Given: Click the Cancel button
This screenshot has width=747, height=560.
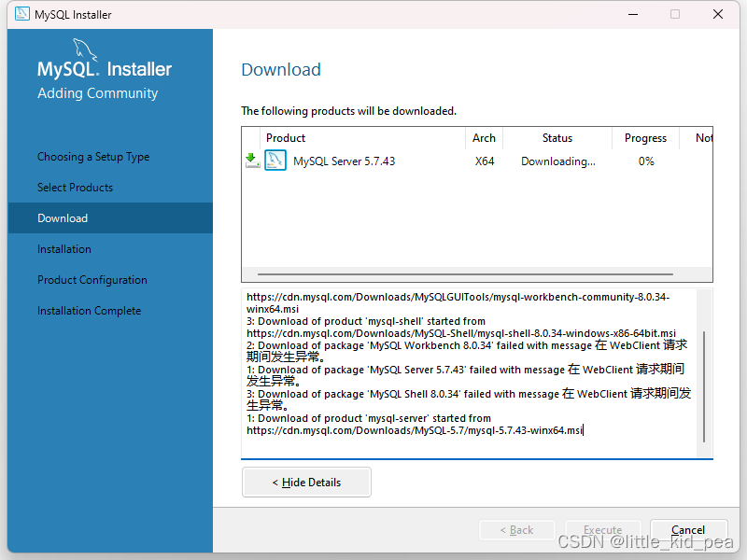Looking at the screenshot, I should (688, 530).
